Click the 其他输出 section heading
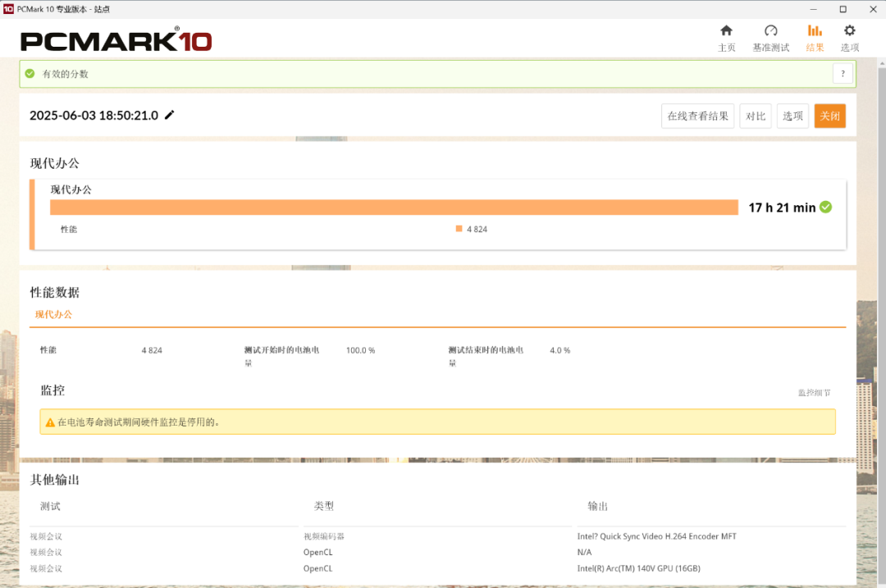This screenshot has height=588, width=886. click(55, 480)
